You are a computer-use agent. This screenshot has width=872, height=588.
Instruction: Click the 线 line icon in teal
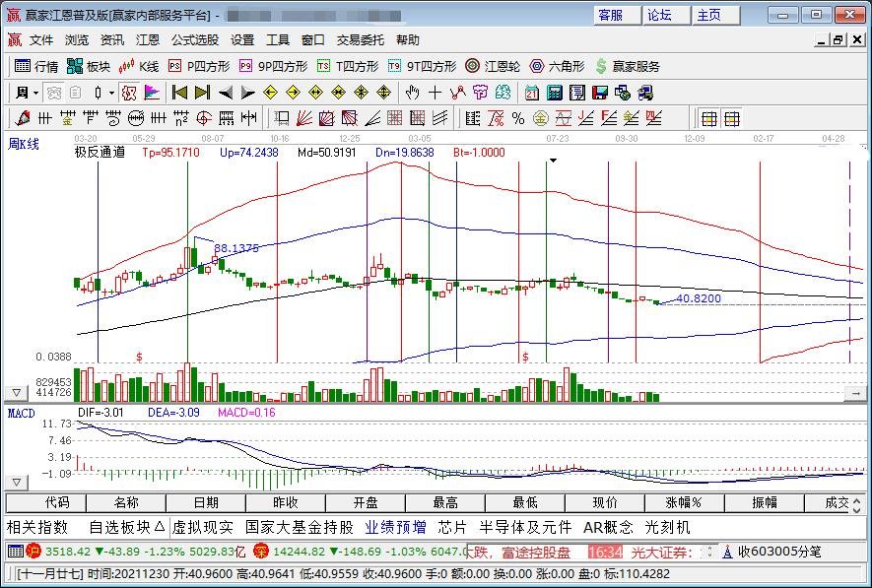coord(503,93)
